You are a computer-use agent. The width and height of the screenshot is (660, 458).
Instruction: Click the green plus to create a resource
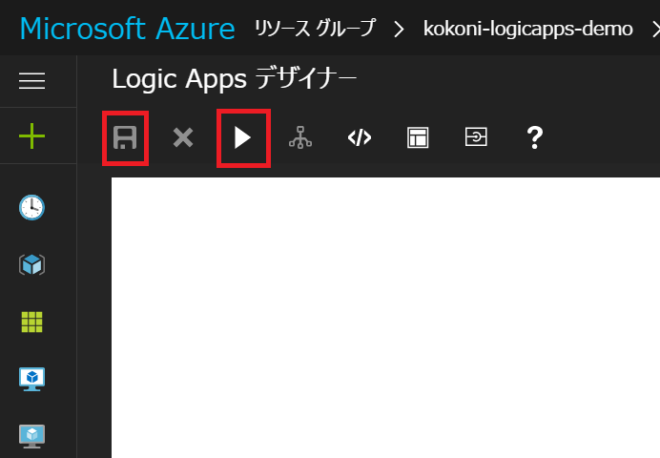point(32,136)
